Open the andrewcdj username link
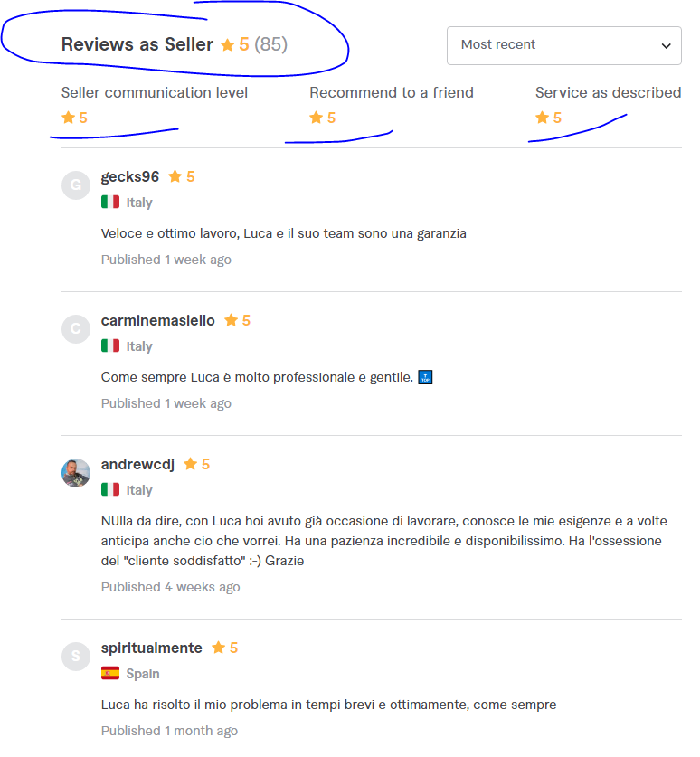The image size is (700, 757). [137, 465]
